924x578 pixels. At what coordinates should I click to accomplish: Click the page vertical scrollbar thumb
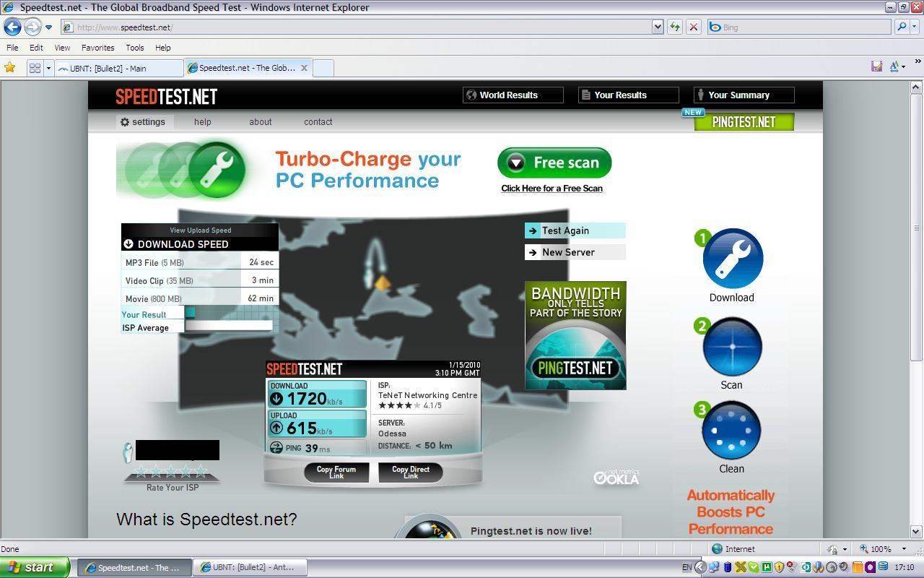point(917,228)
